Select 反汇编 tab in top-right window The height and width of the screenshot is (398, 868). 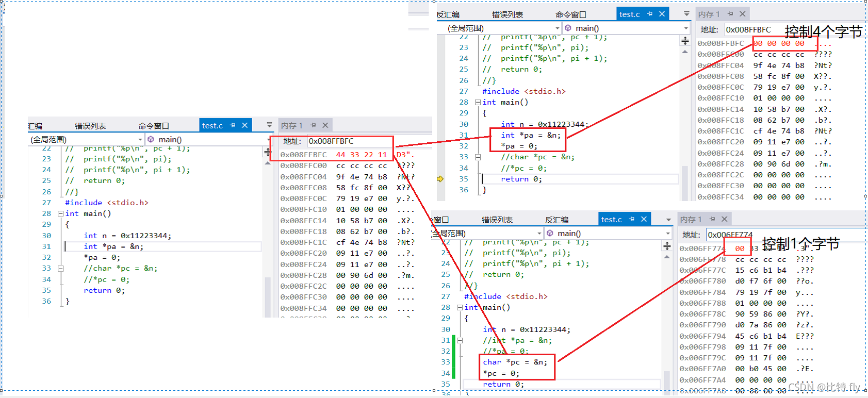(x=448, y=14)
